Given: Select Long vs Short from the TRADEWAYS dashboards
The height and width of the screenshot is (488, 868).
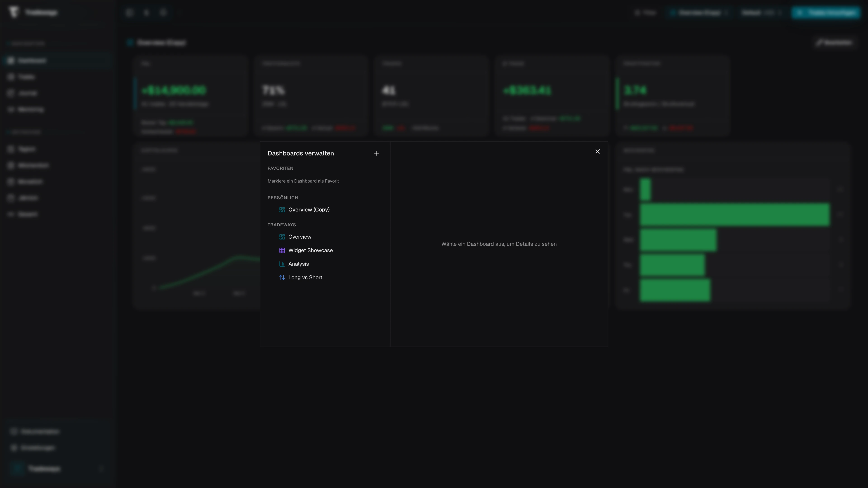Looking at the screenshot, I should 305,277.
